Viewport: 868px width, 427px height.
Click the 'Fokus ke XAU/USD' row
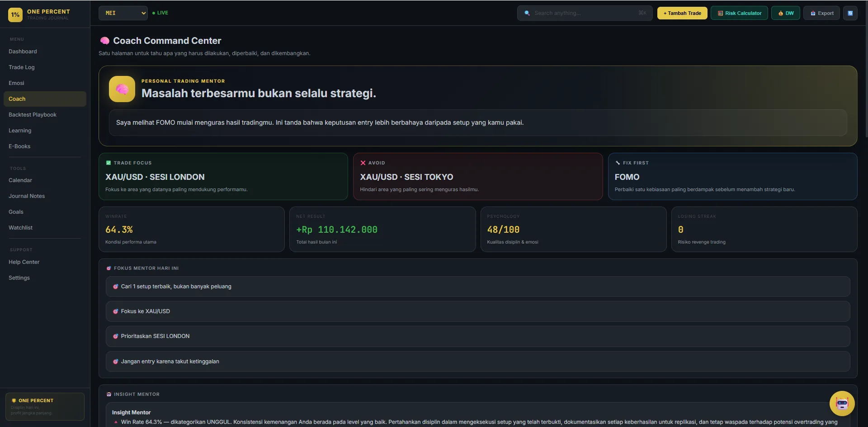[478, 311]
